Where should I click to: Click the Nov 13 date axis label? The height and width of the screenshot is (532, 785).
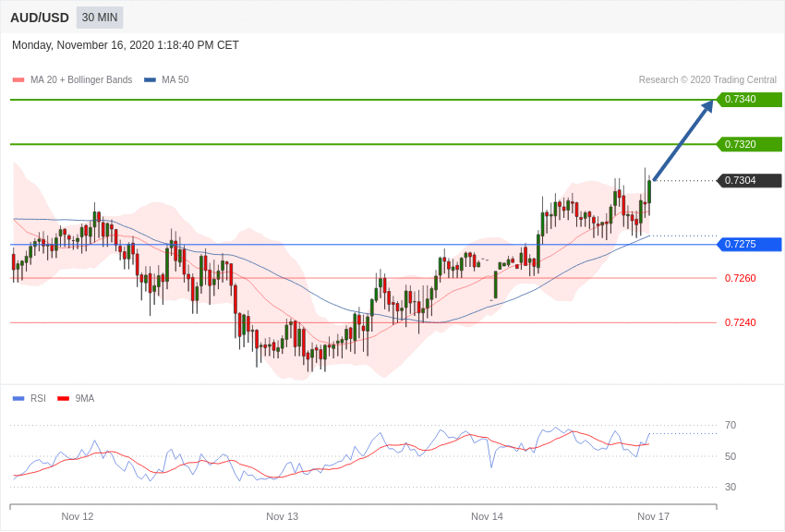click(282, 516)
